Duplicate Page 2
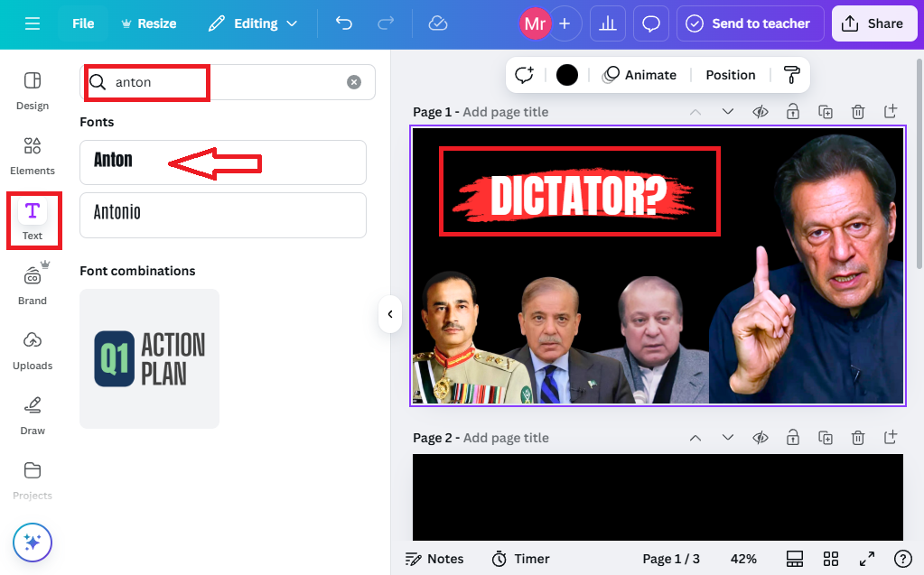This screenshot has width=924, height=575. (826, 437)
